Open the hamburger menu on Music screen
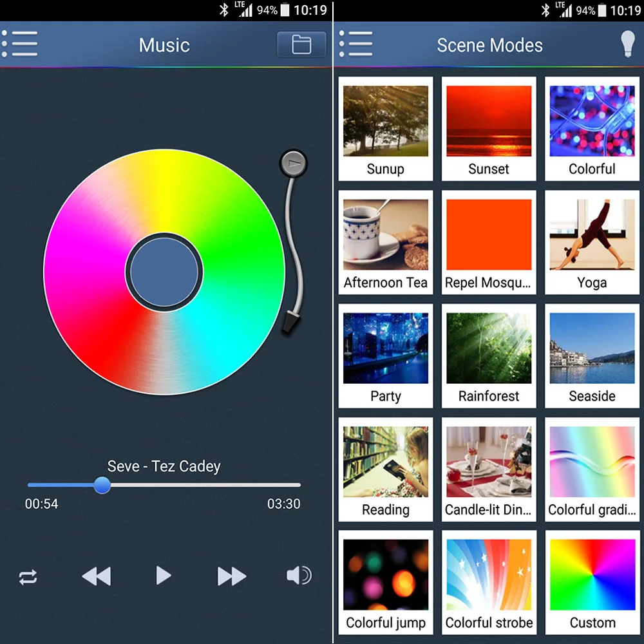644x644 pixels. (x=19, y=44)
